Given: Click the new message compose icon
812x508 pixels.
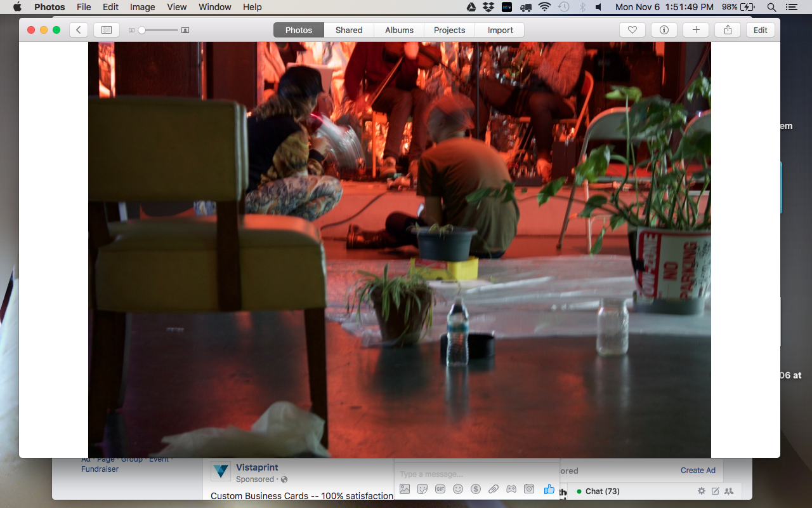Looking at the screenshot, I should 715,491.
